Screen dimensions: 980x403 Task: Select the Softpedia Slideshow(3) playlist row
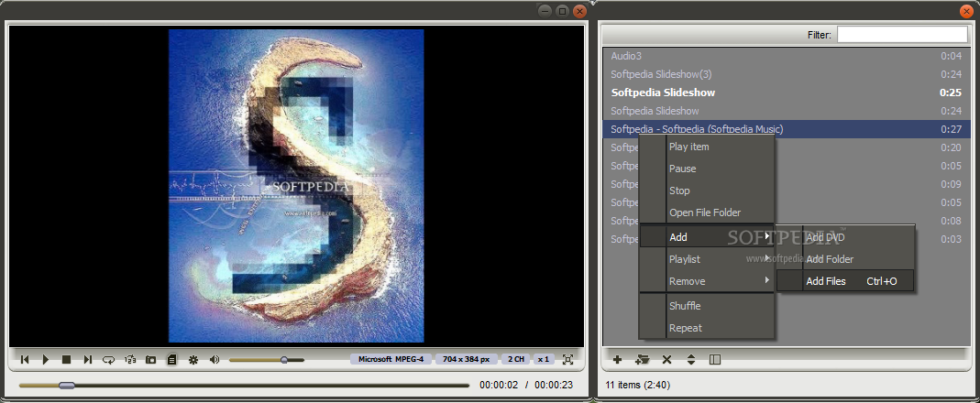click(x=787, y=74)
